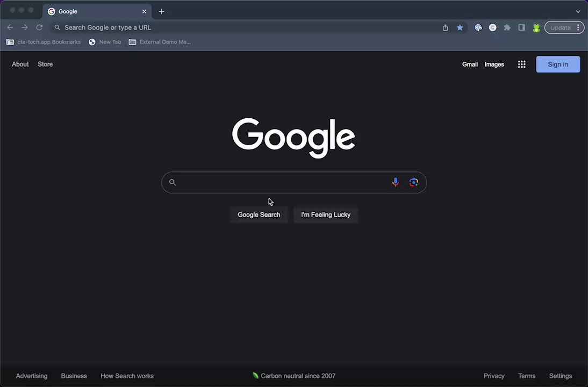Image resolution: width=588 pixels, height=387 pixels.
Task: Click the Google logo
Action: pos(293,138)
